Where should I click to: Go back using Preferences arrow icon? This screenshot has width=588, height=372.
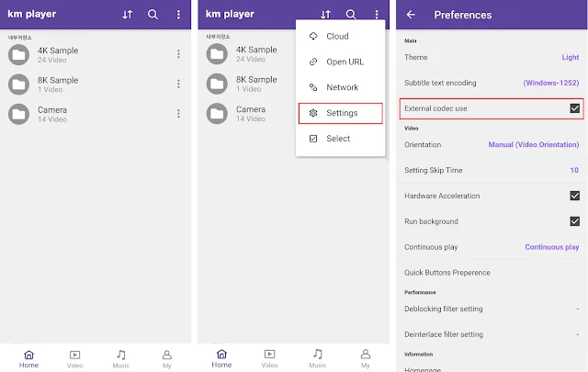(411, 15)
